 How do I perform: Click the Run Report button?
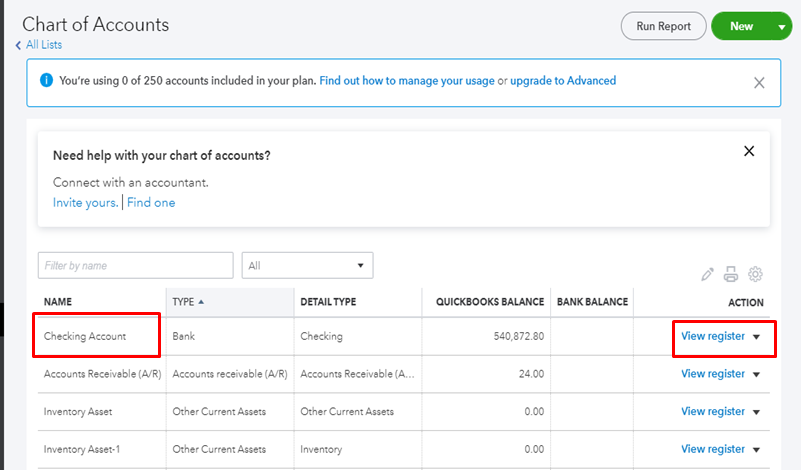(663, 27)
